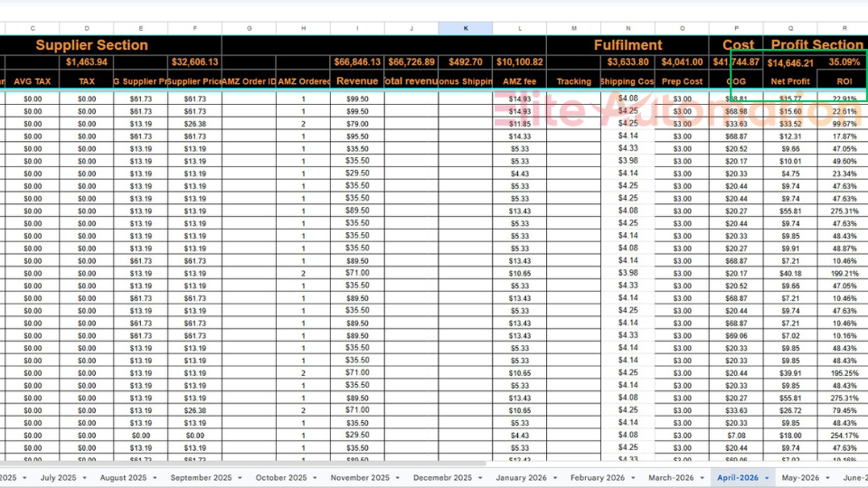
Task: Expand the April-2026 tab menu arrow
Action: pos(767,478)
